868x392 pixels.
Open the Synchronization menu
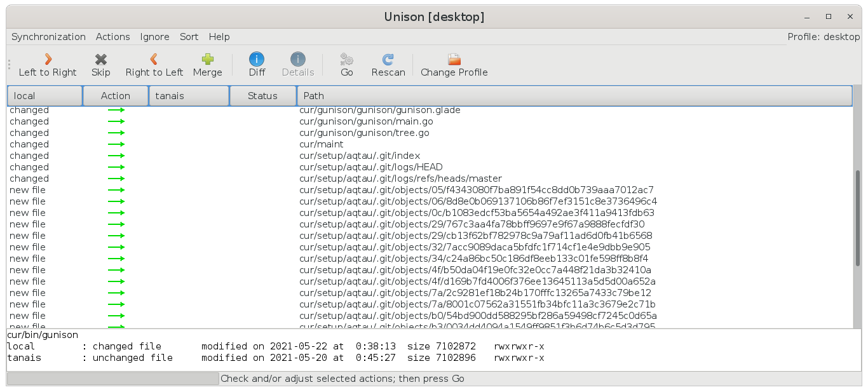click(x=48, y=37)
